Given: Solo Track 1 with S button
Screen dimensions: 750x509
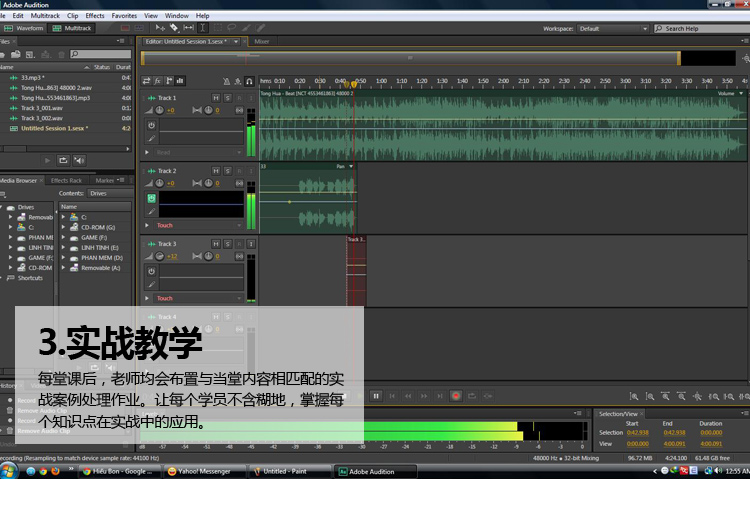Looking at the screenshot, I should pos(228,98).
